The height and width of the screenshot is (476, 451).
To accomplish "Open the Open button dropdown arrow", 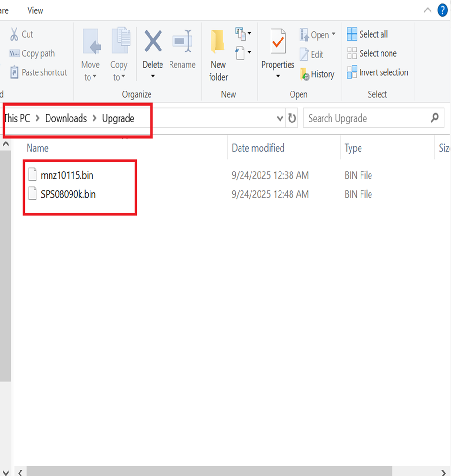I will 333,34.
